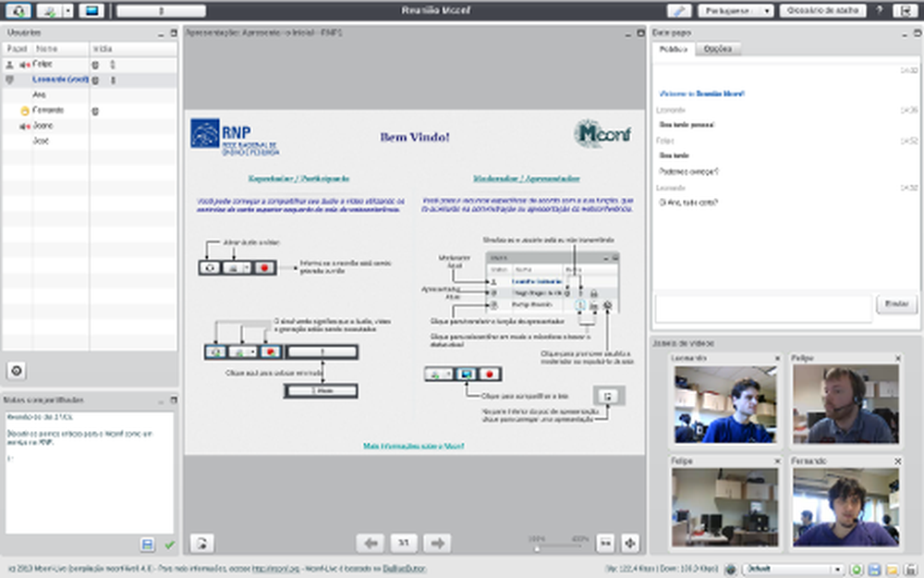The image size is (924, 578).
Task: Open the Portuguese language dropdown
Action: [x=736, y=10]
